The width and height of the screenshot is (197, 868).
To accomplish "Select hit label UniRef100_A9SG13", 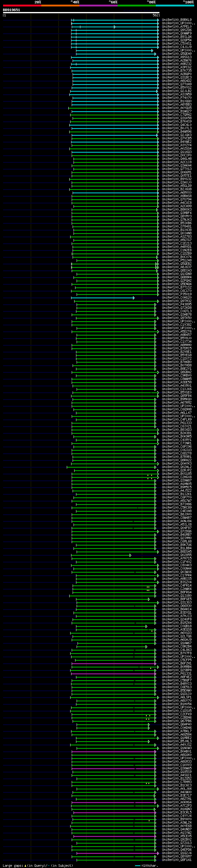I will pos(177,57).
